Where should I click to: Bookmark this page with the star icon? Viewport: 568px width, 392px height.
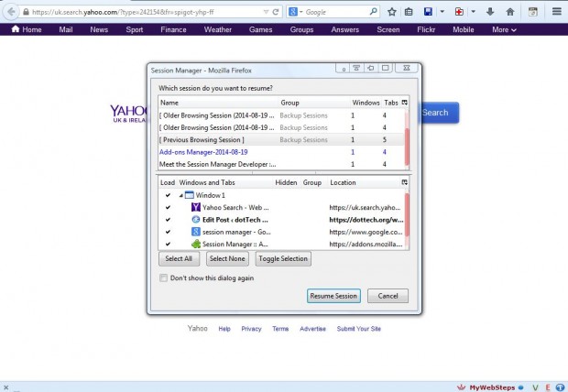pyautogui.click(x=391, y=12)
